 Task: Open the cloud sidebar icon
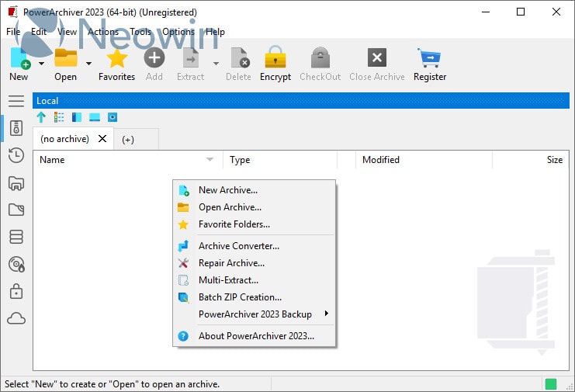point(16,318)
